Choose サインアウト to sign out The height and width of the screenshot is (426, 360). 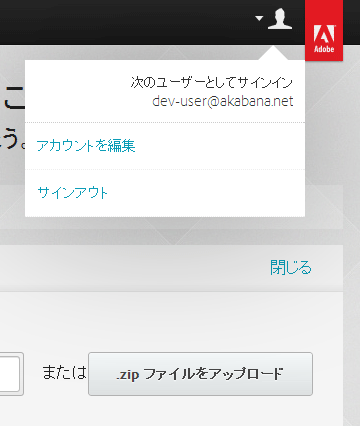pyautogui.click(x=73, y=193)
